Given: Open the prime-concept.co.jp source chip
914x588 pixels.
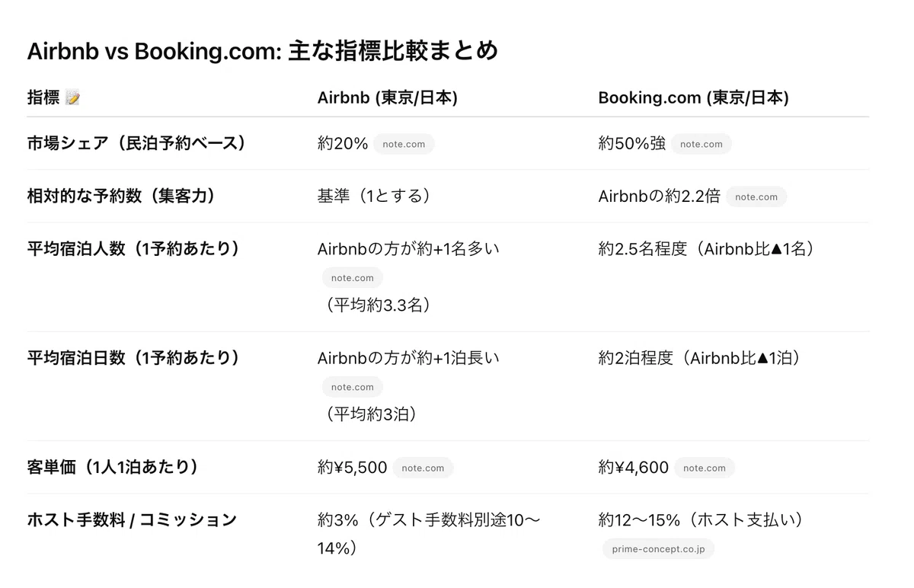Looking at the screenshot, I should 659,548.
